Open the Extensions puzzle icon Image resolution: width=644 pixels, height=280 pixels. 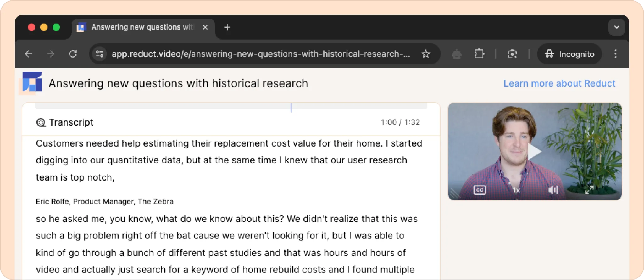pos(479,54)
